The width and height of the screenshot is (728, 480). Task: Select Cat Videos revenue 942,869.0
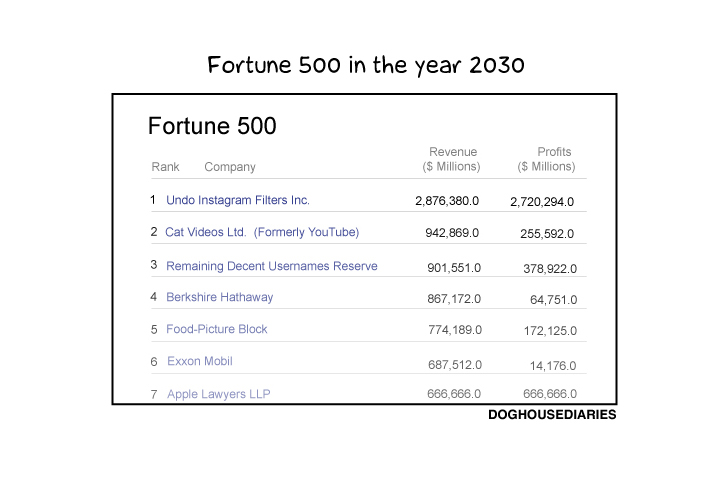pyautogui.click(x=452, y=233)
